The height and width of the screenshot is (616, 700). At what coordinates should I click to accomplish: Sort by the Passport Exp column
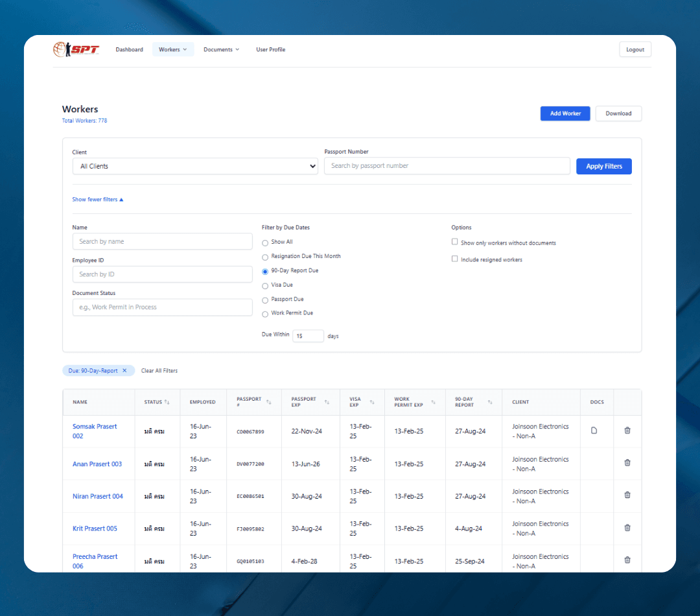327,402
